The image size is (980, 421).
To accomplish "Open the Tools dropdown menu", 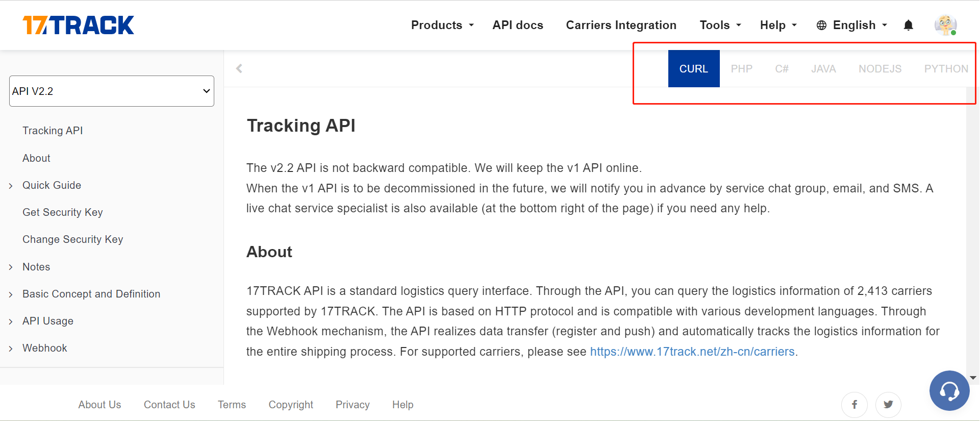I will pyautogui.click(x=720, y=25).
